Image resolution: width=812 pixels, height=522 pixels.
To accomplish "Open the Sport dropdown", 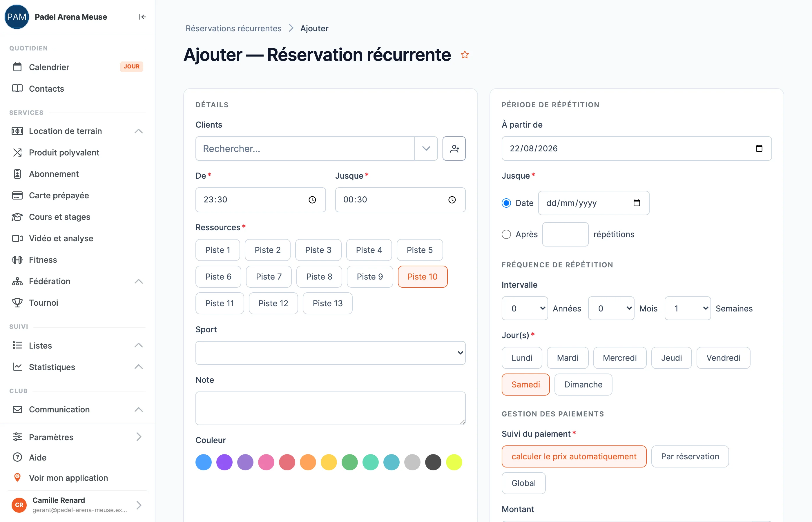I will (x=330, y=353).
